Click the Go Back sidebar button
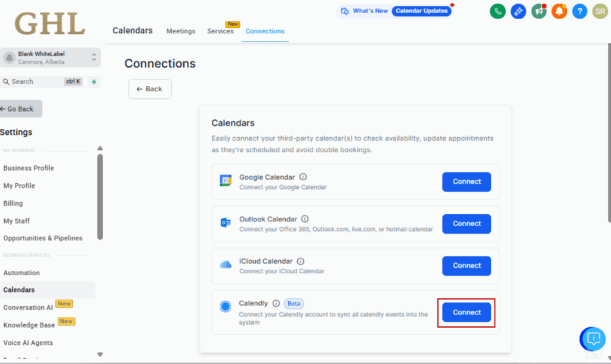Screen dimensions: 611x364 21,109
